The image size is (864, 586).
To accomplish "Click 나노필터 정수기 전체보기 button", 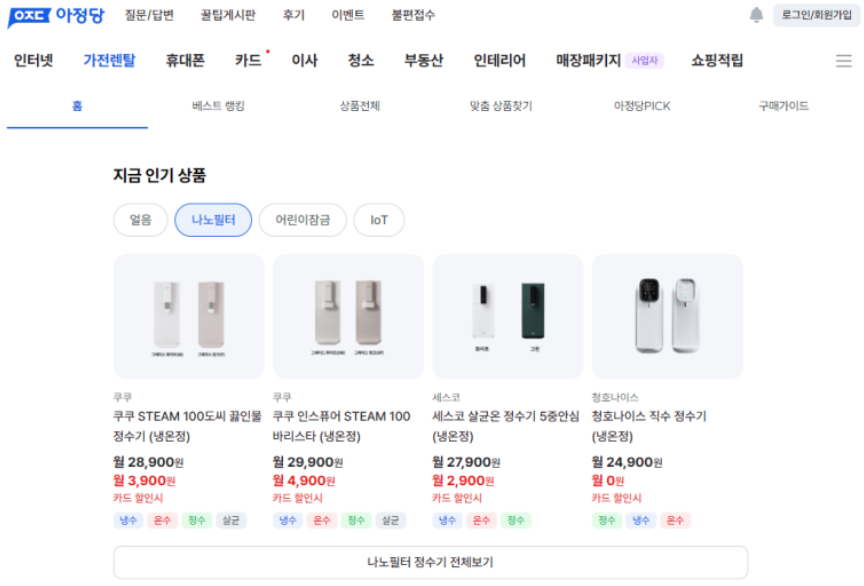I will (430, 562).
